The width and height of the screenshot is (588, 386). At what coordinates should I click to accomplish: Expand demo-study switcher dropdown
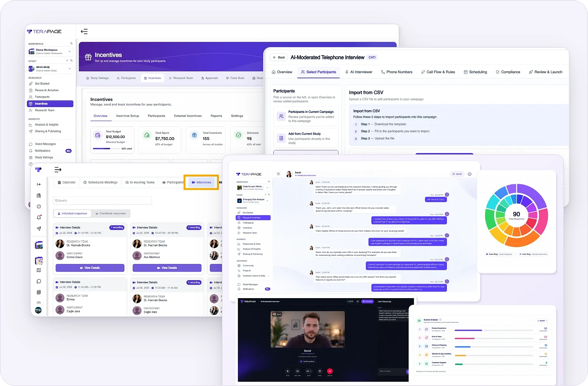[x=51, y=69]
